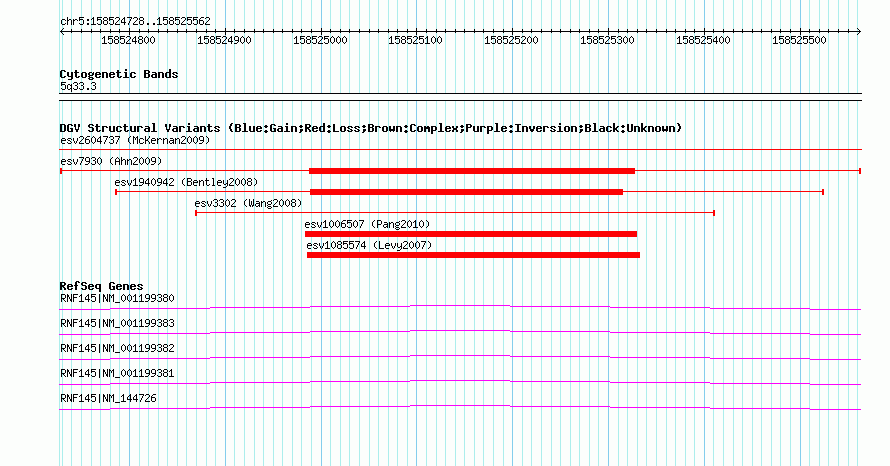Click the DGV Structural Variants track title

pyautogui.click(x=371, y=128)
